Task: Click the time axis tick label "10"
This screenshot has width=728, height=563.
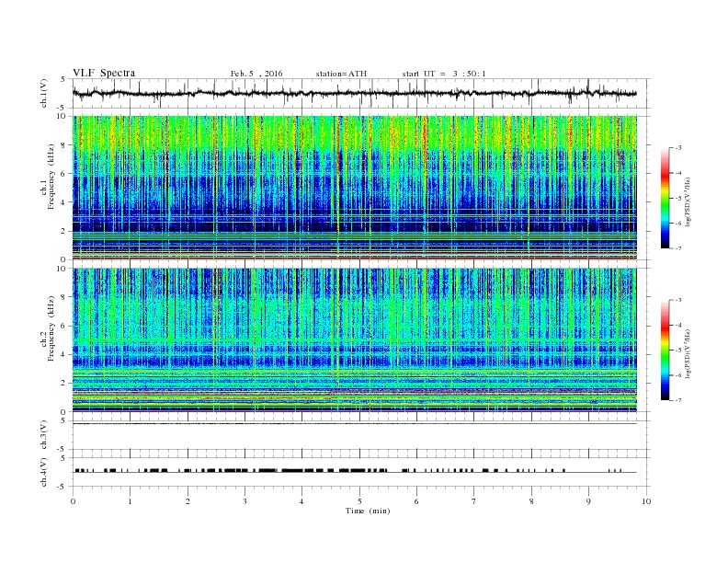Action: [646, 501]
